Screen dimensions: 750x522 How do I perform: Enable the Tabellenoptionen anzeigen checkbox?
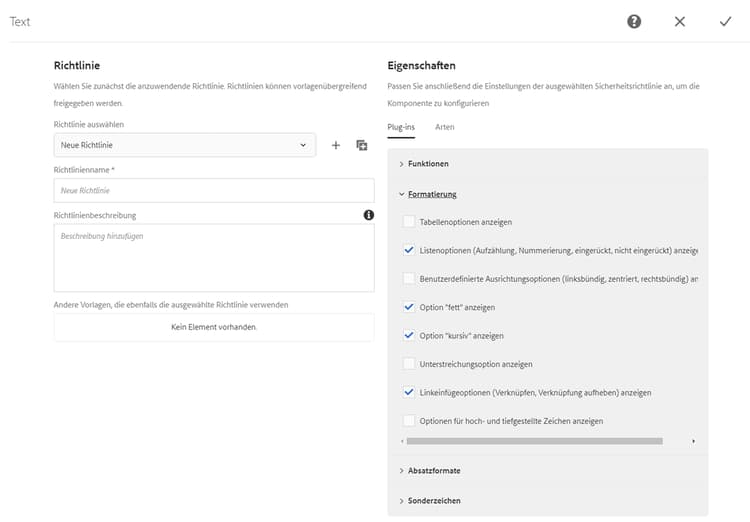click(x=408, y=221)
